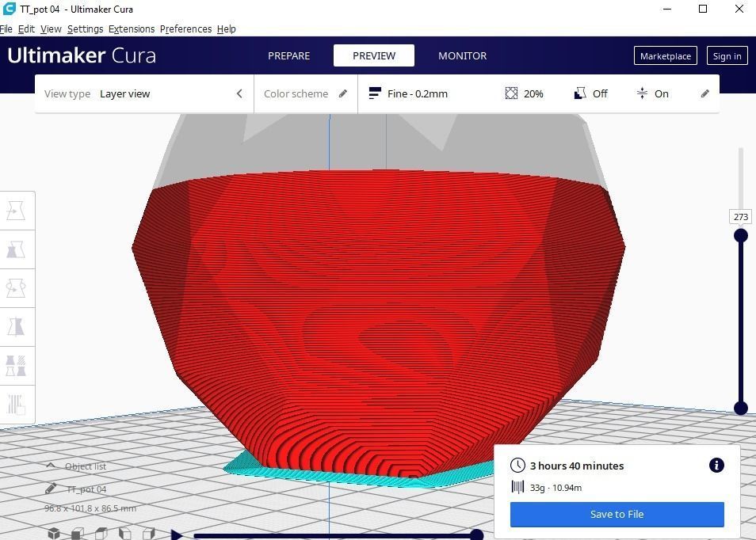The image size is (756, 540).
Task: Open the Marketplace
Action: [x=666, y=56]
